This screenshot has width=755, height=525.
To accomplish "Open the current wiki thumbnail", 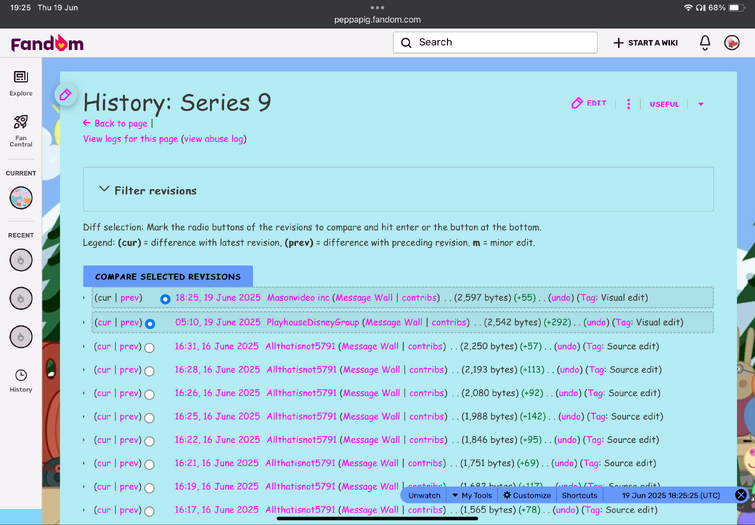I will 21,197.
